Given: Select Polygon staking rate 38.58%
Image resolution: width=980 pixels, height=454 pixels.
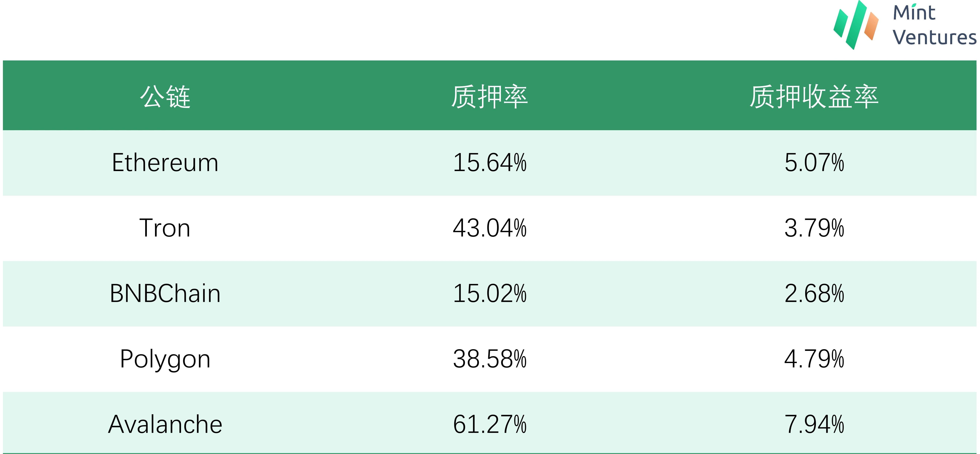Looking at the screenshot, I should [490, 359].
